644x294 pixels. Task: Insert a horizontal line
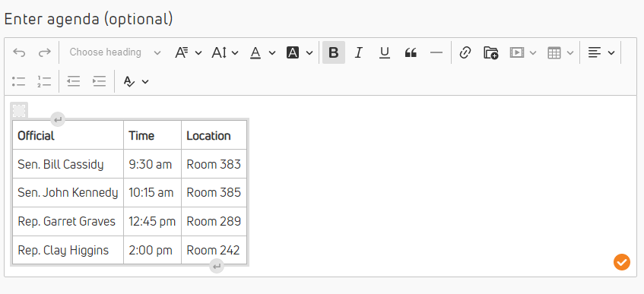[436, 52]
